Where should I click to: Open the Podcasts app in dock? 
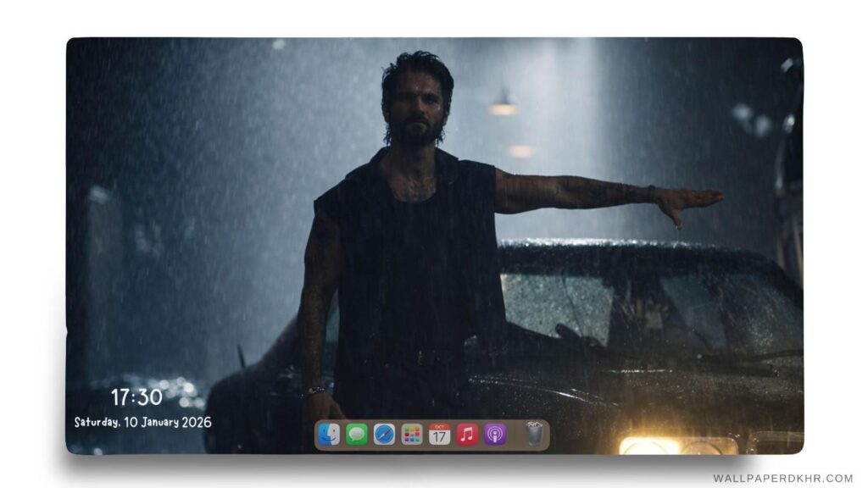(495, 435)
